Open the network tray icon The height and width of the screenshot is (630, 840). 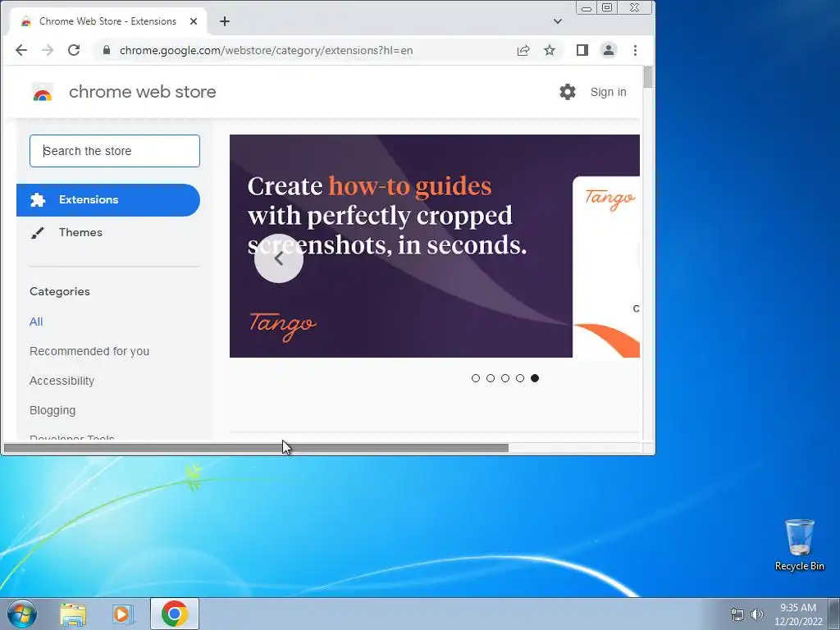737,614
